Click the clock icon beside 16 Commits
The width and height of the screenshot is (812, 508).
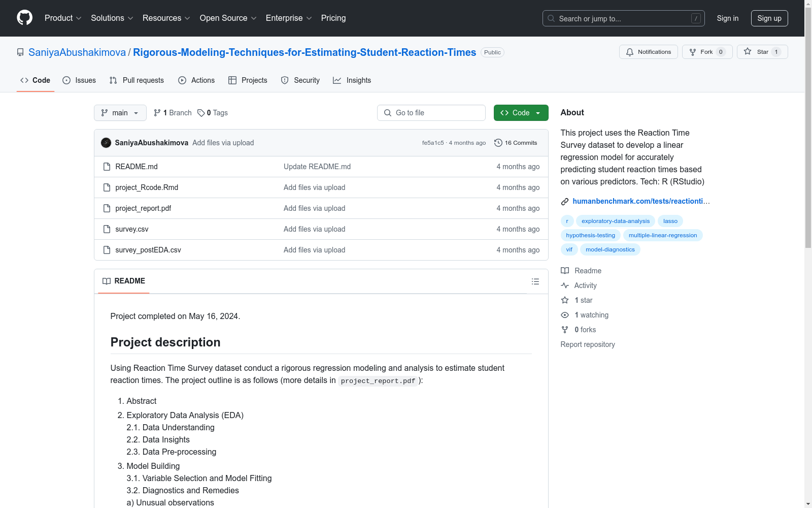(498, 143)
